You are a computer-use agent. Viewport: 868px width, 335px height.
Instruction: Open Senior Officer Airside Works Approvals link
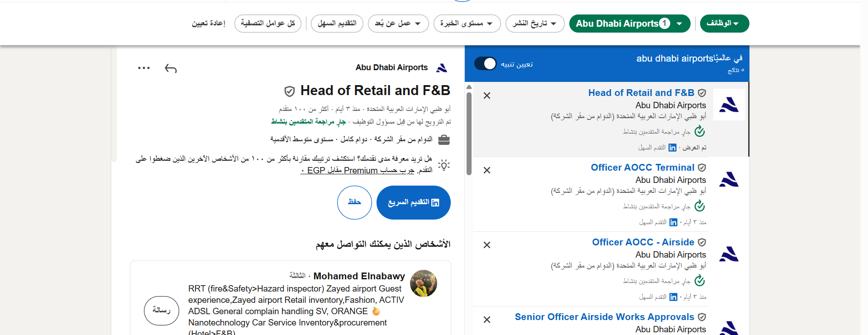(x=605, y=317)
